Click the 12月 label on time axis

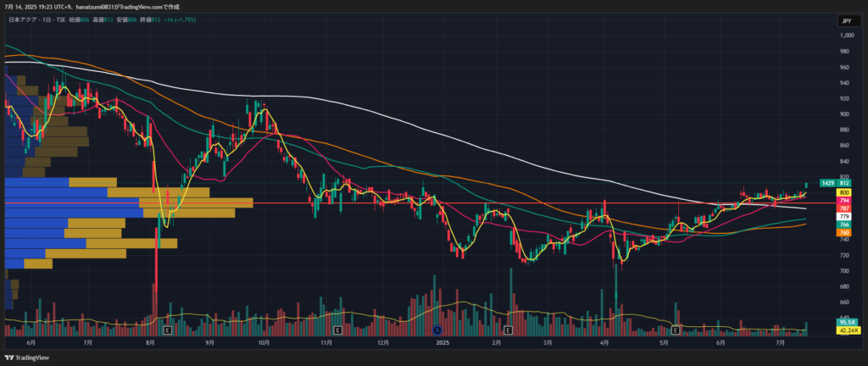pyautogui.click(x=383, y=343)
